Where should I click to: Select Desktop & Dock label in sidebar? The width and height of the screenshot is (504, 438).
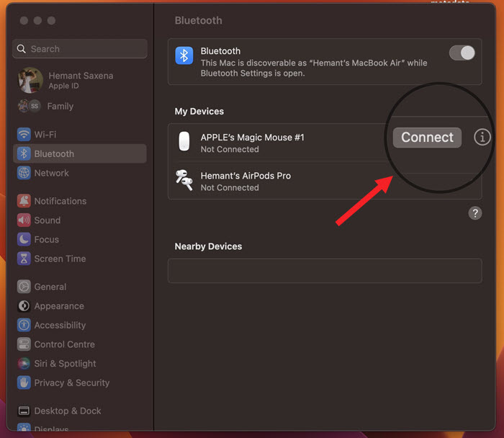pyautogui.click(x=68, y=411)
